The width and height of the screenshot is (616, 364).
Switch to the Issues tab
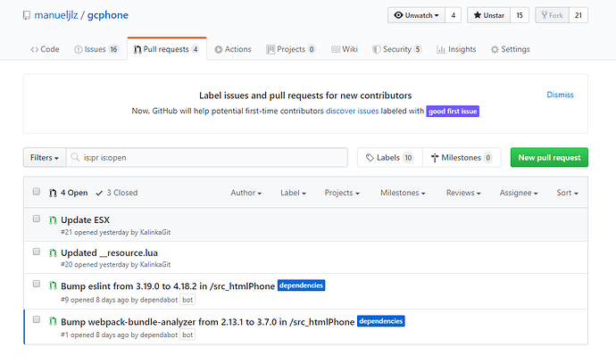[x=96, y=49]
